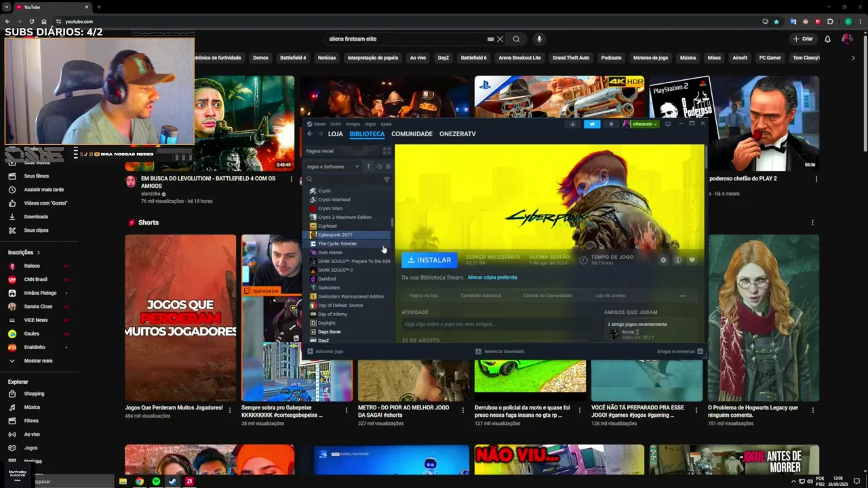Image resolution: width=868 pixels, height=488 pixels.
Task: Select the Podcasts filter chip on YouTube
Action: pyautogui.click(x=611, y=58)
